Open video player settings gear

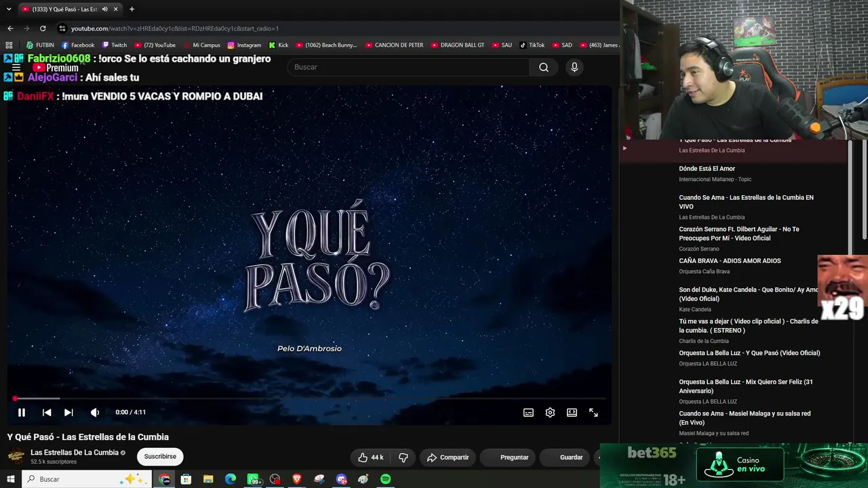point(550,412)
